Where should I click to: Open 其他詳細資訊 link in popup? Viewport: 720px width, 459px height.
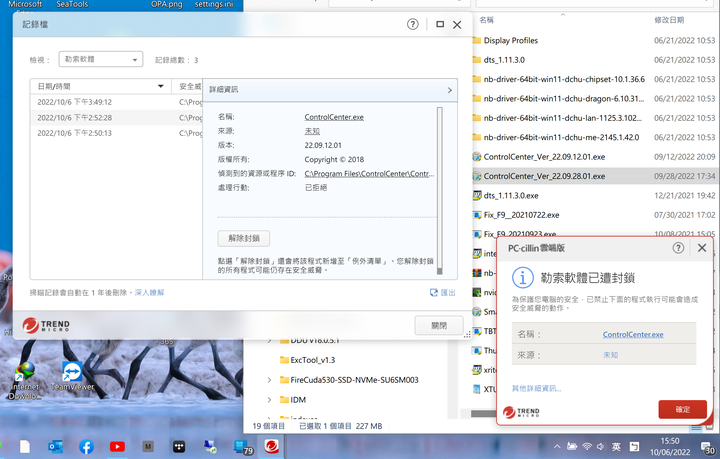(536, 388)
